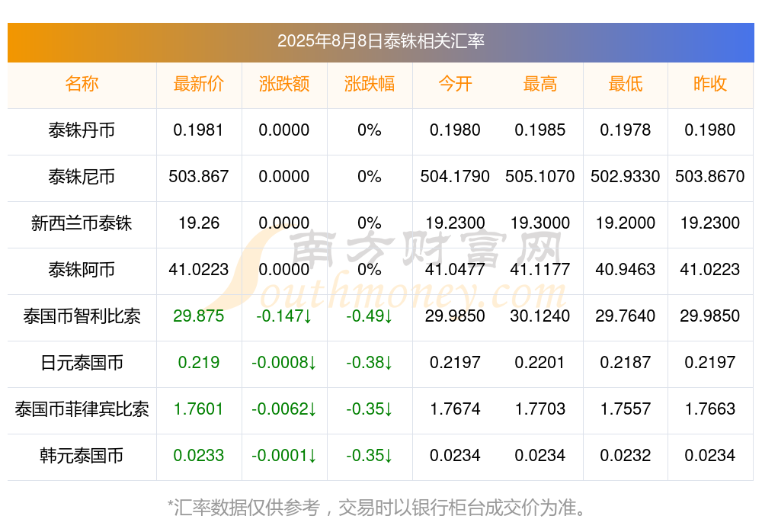Image resolution: width=762 pixels, height=532 pixels.
Task: Click opening value 1.7674
Action: (455, 409)
